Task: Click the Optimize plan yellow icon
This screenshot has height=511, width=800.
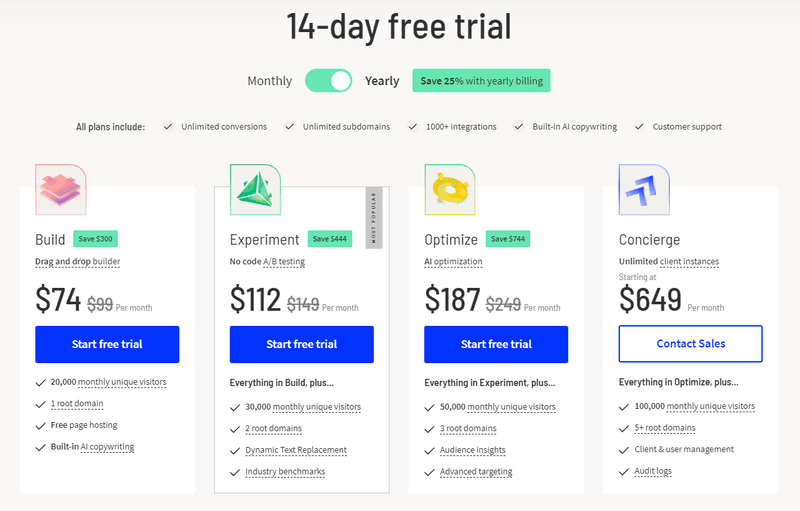Action: (449, 190)
